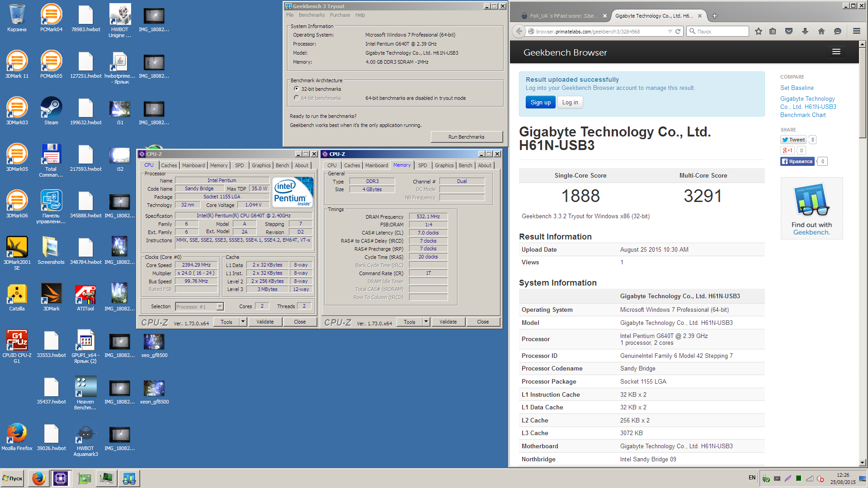This screenshot has width=868, height=488.
Task: Click Firefox home icon
Action: click(821, 31)
